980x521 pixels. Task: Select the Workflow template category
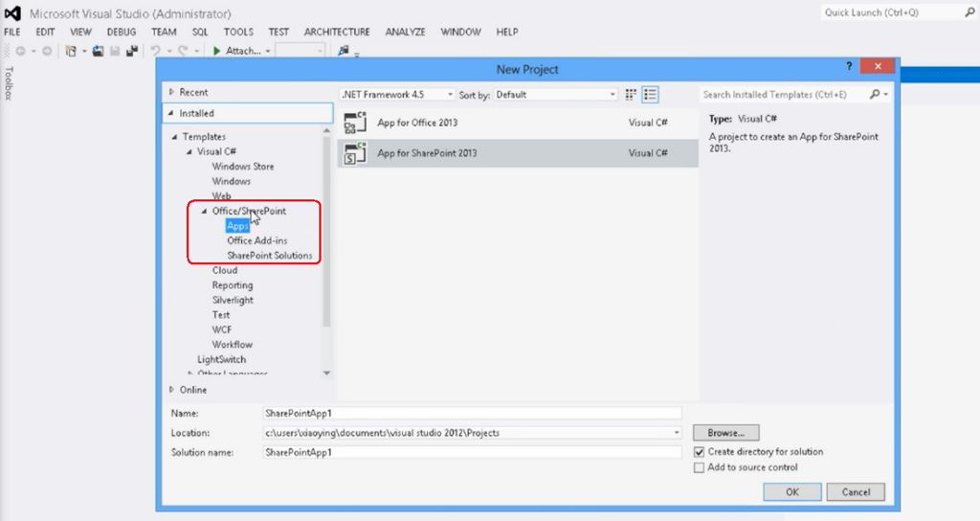pos(232,345)
